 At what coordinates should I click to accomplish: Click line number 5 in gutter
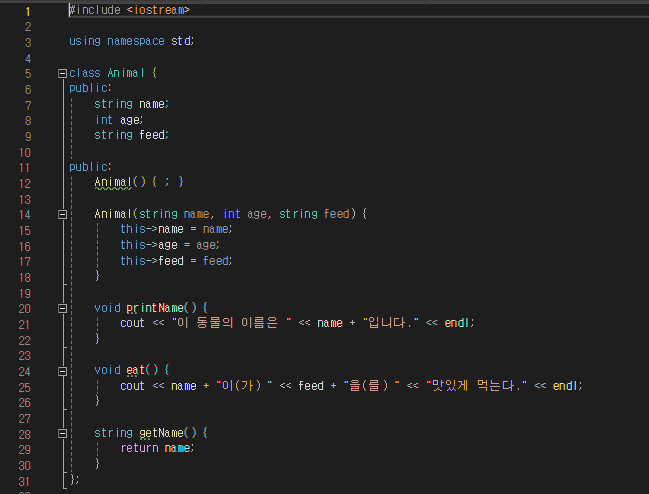point(28,74)
